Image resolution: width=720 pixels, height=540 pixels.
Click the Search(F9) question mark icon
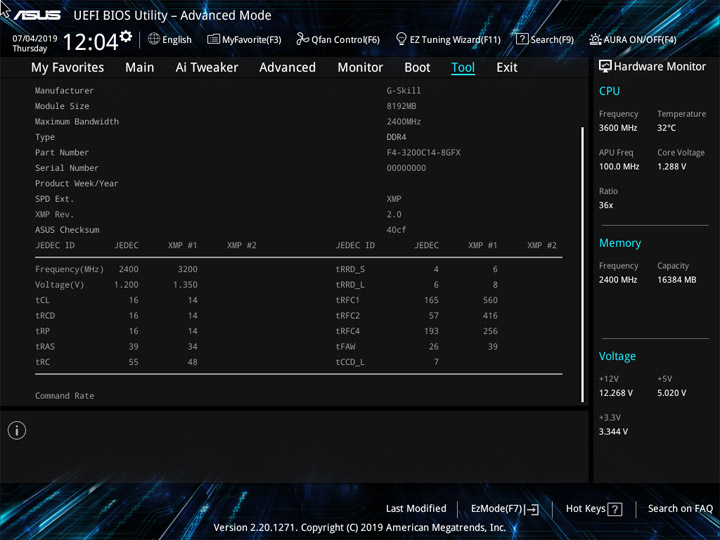pyautogui.click(x=522, y=39)
